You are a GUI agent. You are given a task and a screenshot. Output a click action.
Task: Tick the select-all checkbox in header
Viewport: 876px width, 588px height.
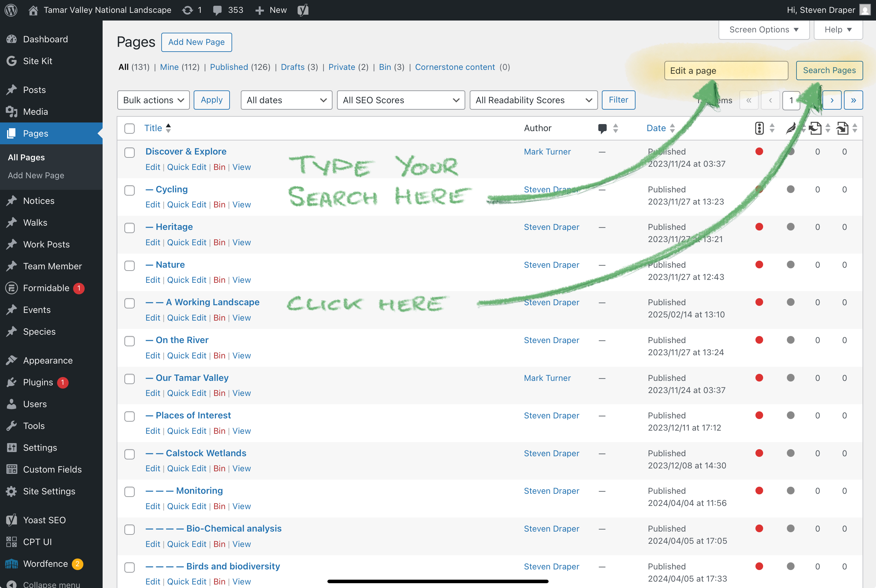click(x=129, y=128)
